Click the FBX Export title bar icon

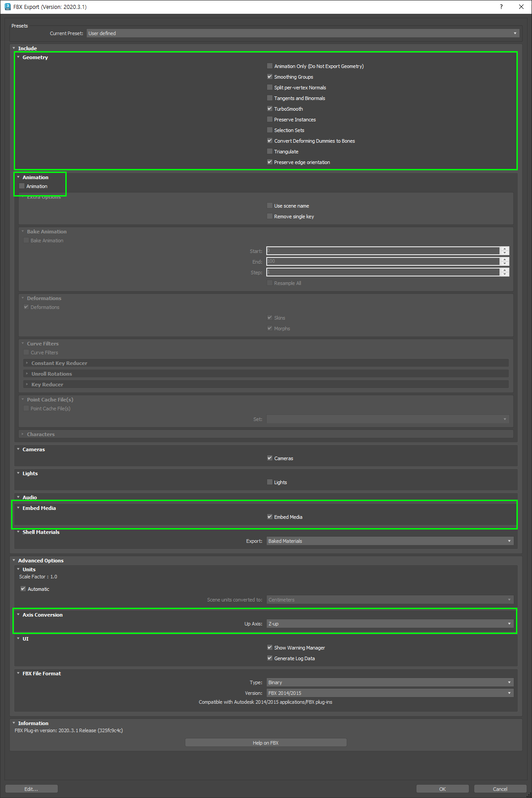(7, 7)
